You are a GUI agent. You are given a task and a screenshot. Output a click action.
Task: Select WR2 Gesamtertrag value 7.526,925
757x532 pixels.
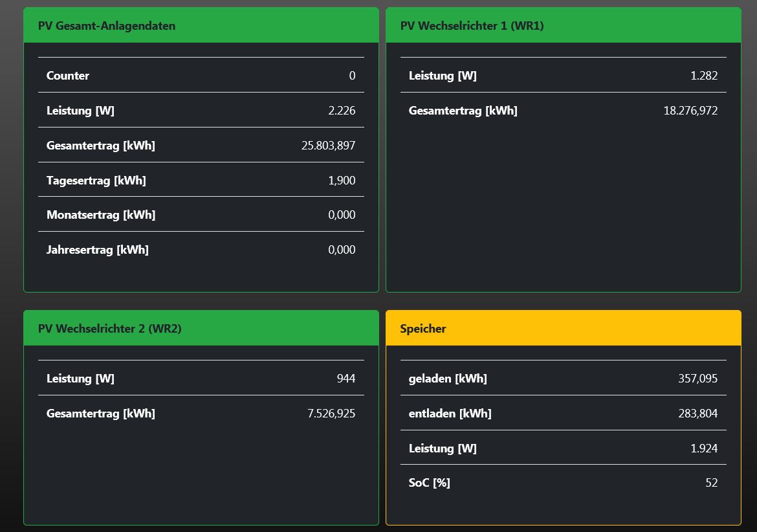[x=331, y=414]
